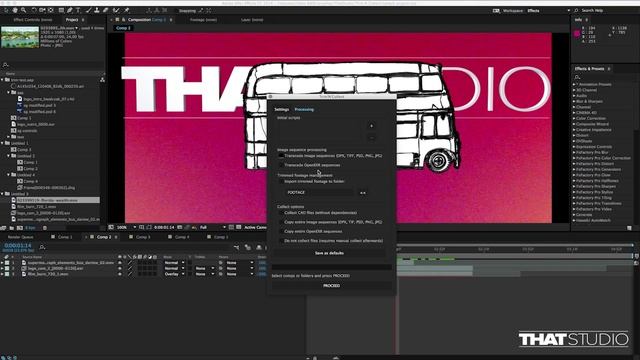The image size is (640, 360).
Task: Click the color swatch in Info panel
Action: tap(577, 33)
